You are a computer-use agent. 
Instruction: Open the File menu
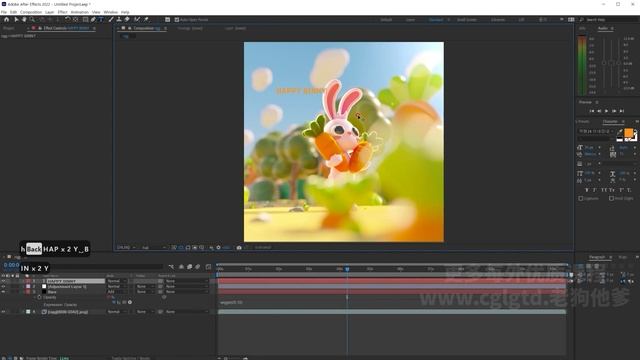4,12
